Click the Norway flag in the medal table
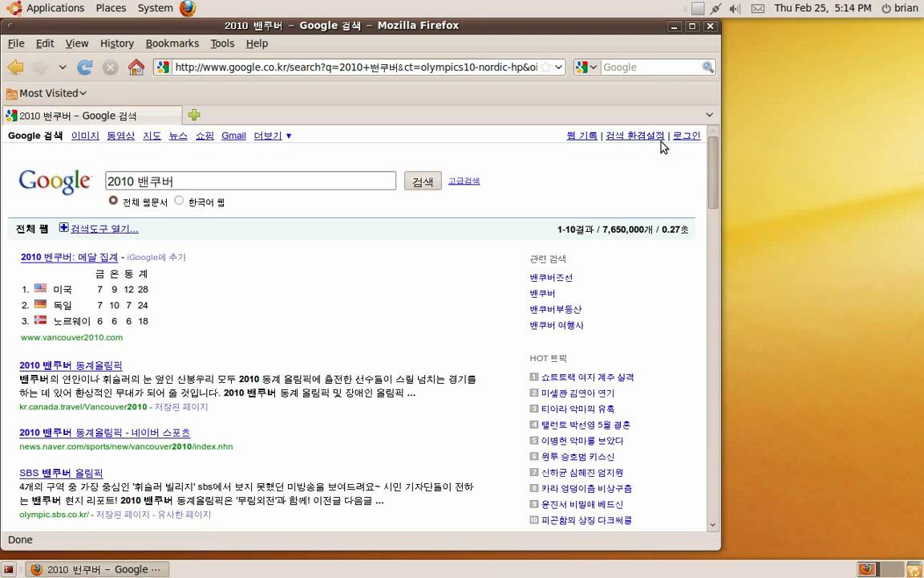 pos(40,320)
